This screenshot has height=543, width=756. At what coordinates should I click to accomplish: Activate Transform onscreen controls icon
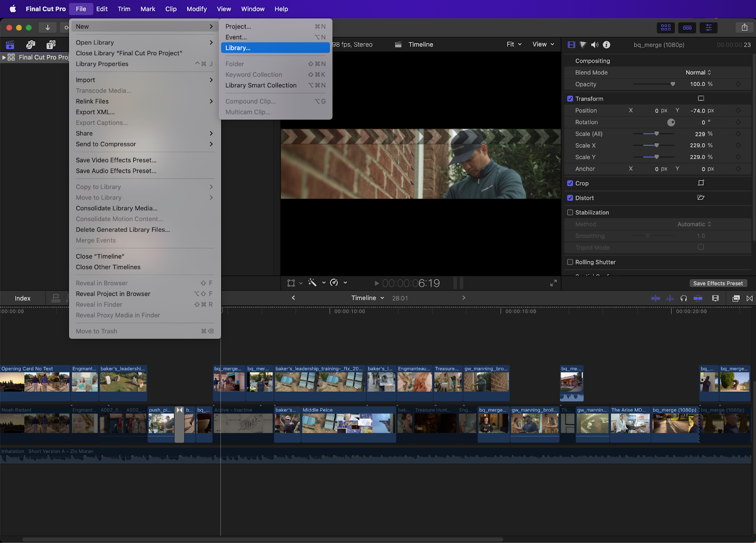(x=701, y=98)
